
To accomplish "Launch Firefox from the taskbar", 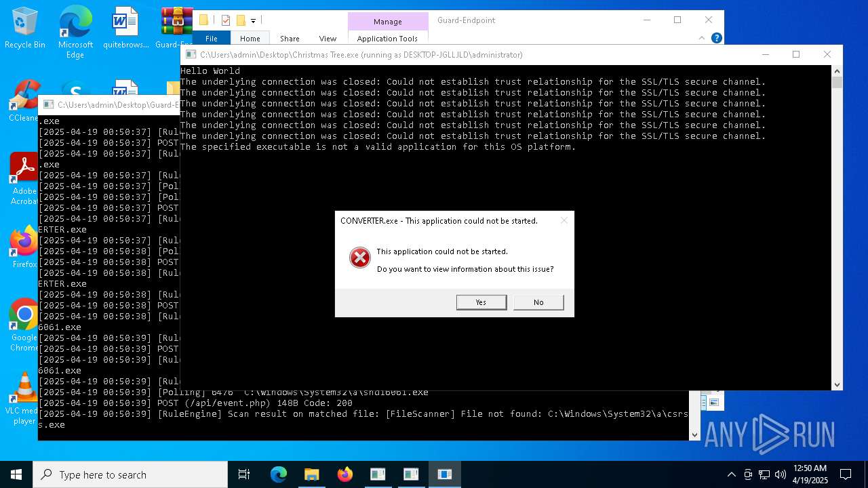I will pos(344,474).
